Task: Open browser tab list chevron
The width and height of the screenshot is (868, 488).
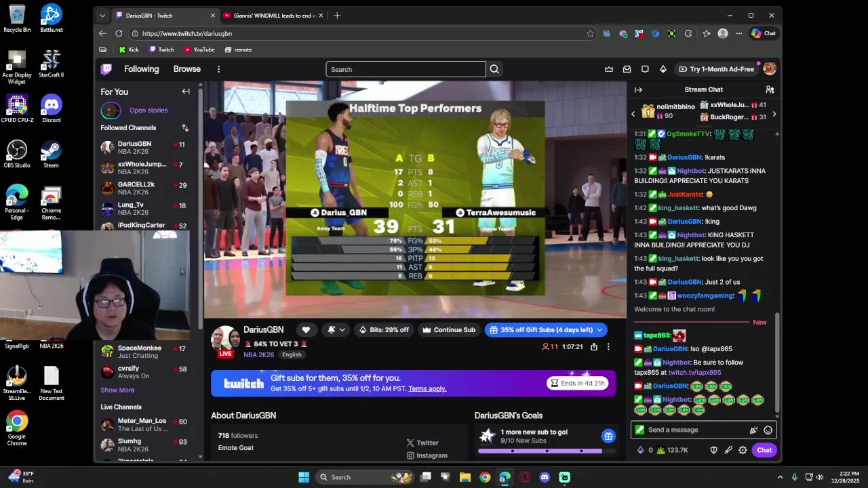Action: pos(102,16)
